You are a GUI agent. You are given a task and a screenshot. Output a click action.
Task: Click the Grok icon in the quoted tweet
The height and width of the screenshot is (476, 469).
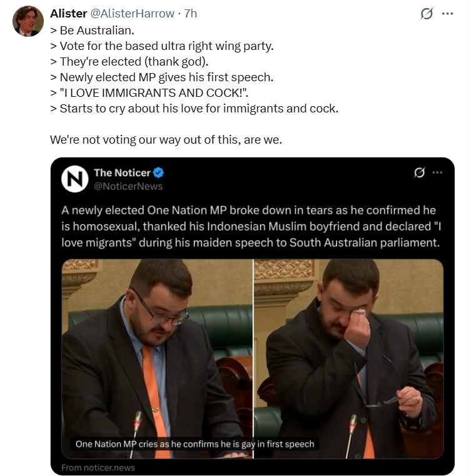[x=420, y=172]
